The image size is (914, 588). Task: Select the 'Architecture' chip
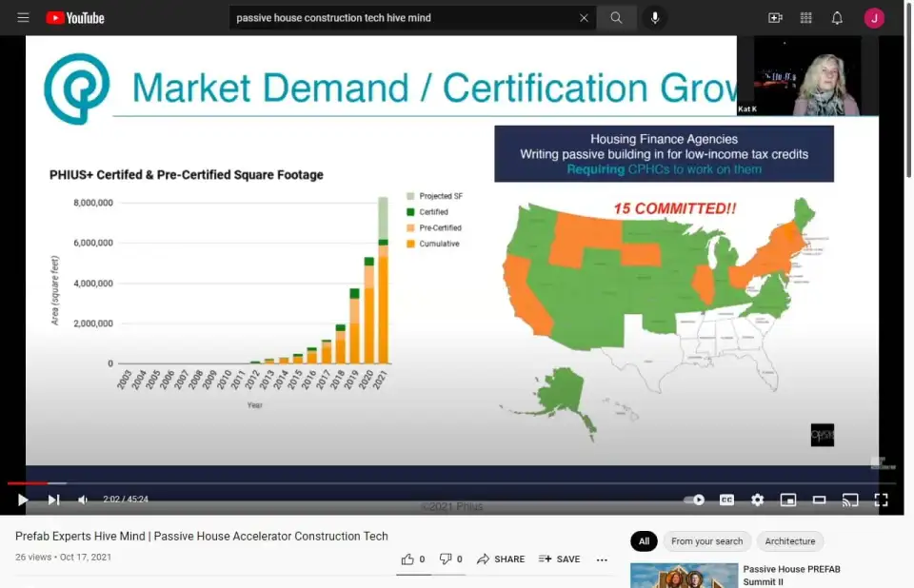click(x=790, y=541)
